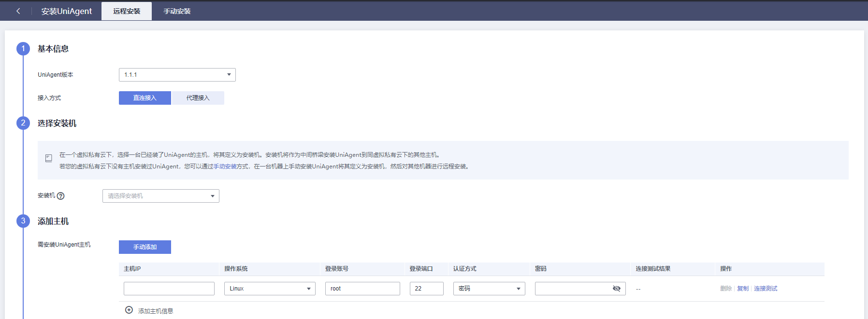Click the 添加主机信息 text
Screen dimensions: 868x319
156,311
